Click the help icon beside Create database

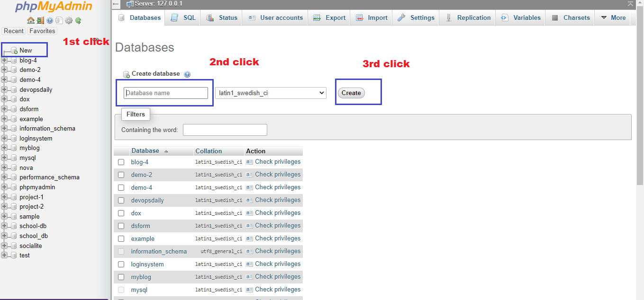tap(187, 74)
